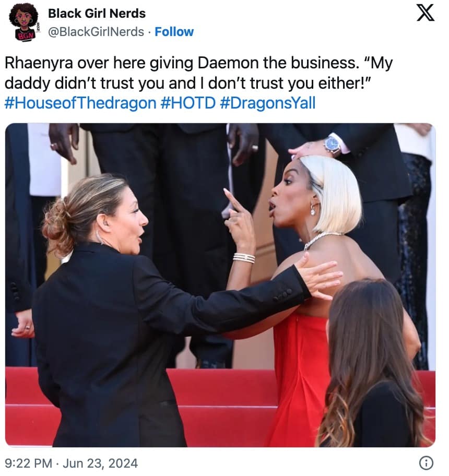Image resolution: width=449 pixels, height=476 pixels.
Task: Open Black Girl Nerds profile avatar
Action: 23,22
